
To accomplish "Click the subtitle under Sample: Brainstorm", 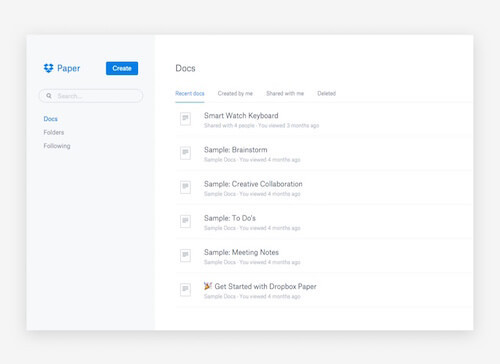I will [252, 160].
